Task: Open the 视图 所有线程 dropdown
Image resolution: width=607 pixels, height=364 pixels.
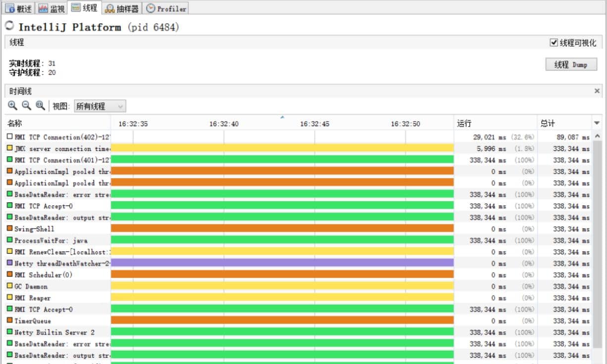Action: (x=100, y=106)
